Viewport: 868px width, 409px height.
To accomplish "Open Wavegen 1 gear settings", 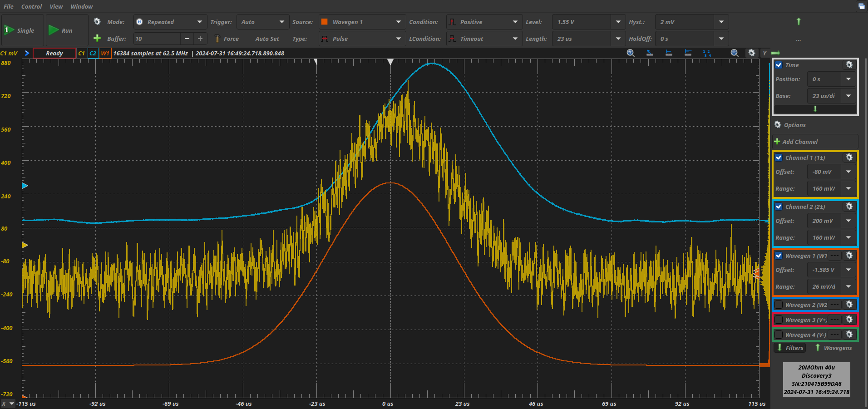I will pos(849,256).
